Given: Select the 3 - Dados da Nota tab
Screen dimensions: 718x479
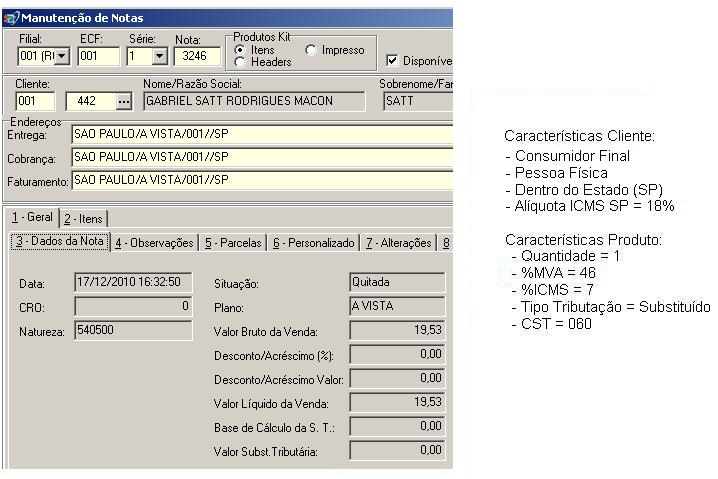Looking at the screenshot, I should (60, 241).
